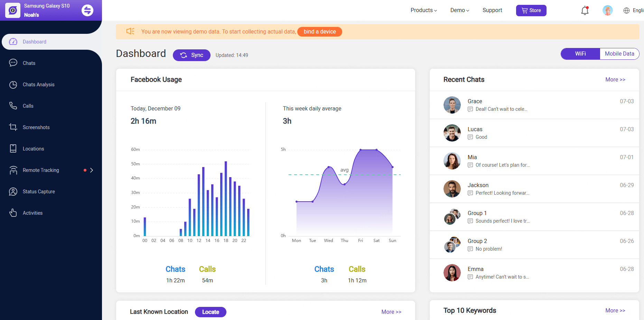Open More link in Recent Chats
644x320 pixels.
[615, 79]
